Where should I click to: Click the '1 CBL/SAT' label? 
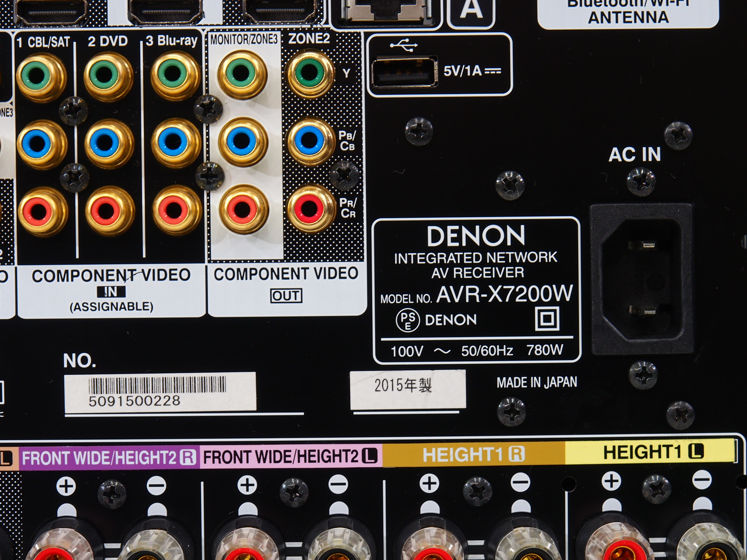pyautogui.click(x=43, y=42)
